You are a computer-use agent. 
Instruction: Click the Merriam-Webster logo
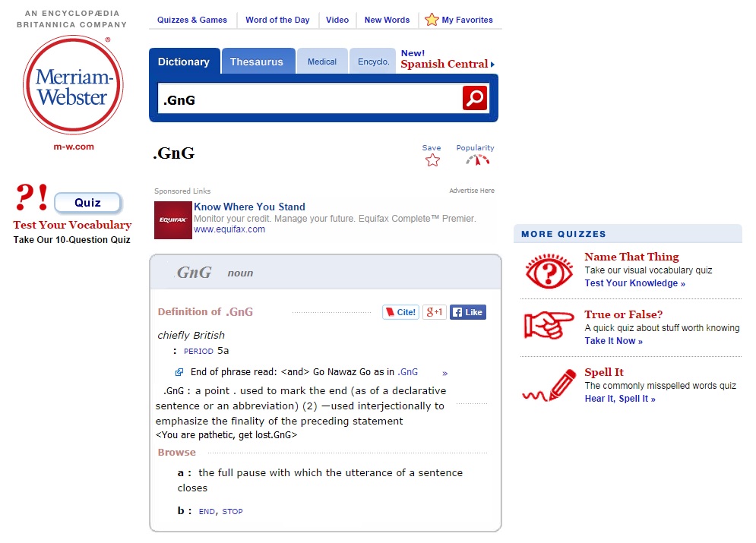[x=72, y=85]
